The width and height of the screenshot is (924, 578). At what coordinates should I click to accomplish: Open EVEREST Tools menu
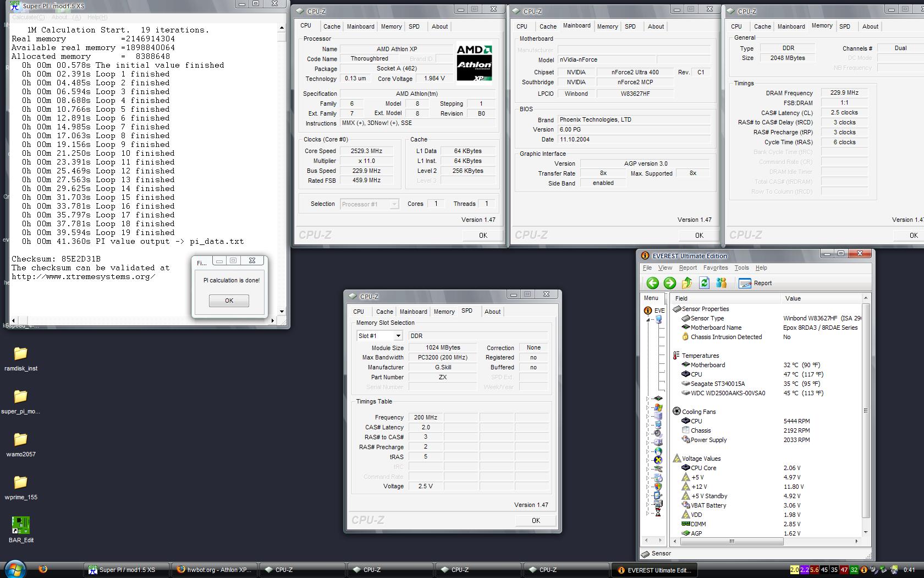pyautogui.click(x=741, y=268)
